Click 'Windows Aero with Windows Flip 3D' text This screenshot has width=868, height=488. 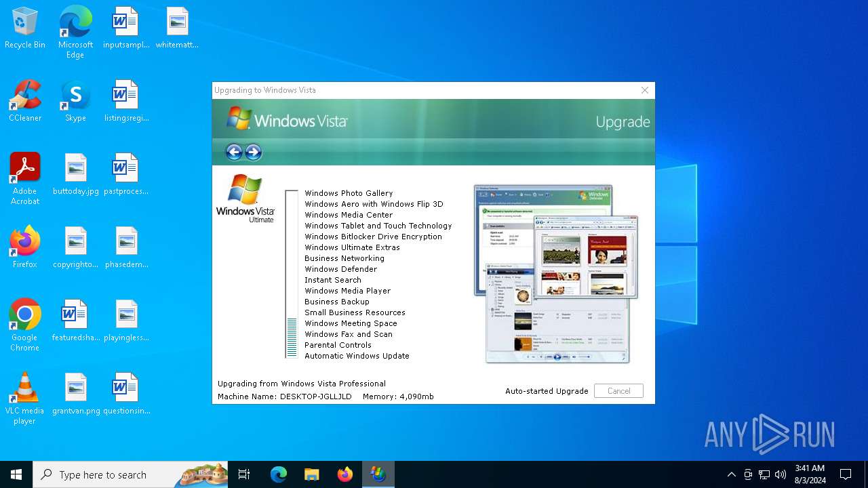pos(374,204)
